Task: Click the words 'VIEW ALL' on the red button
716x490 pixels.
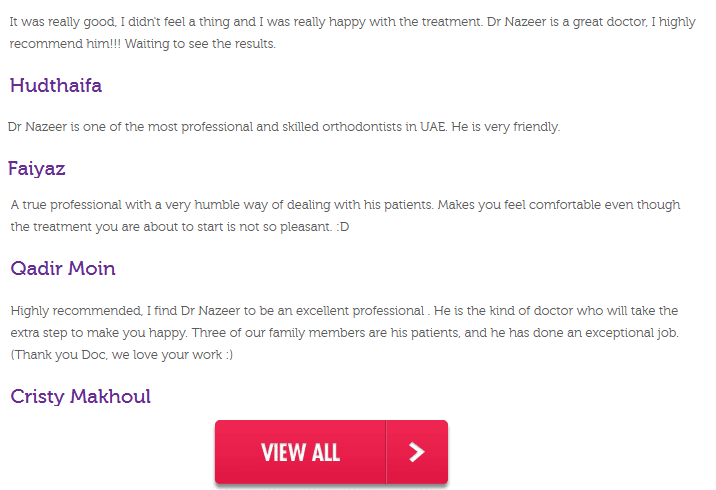Action: (x=300, y=452)
